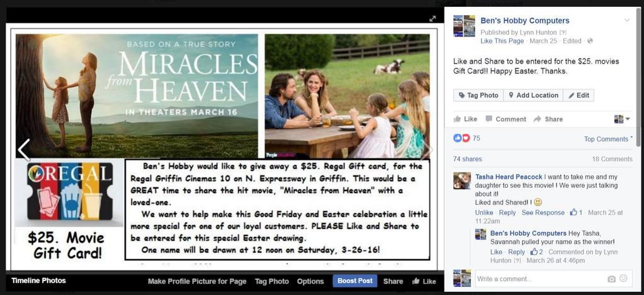Open emoji picker in comment box
Image resolution: width=644 pixels, height=295 pixels.
coord(623,279)
